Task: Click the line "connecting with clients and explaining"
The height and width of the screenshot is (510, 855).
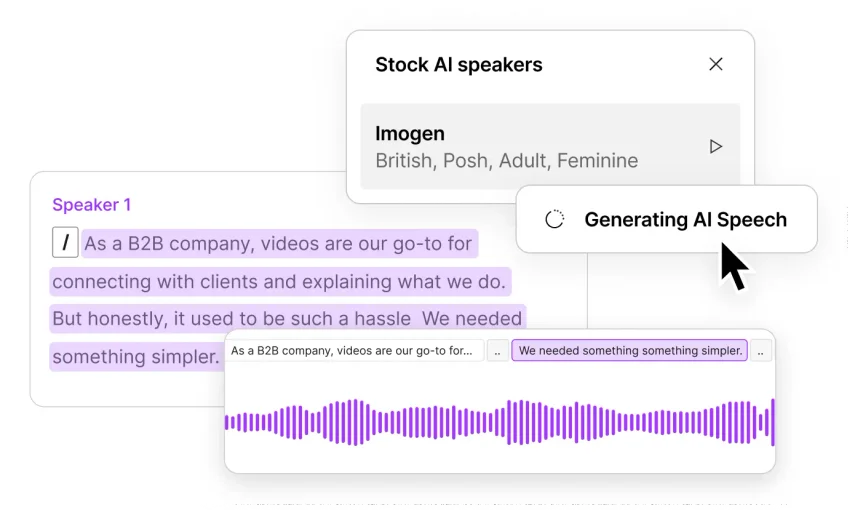Action: click(280, 281)
